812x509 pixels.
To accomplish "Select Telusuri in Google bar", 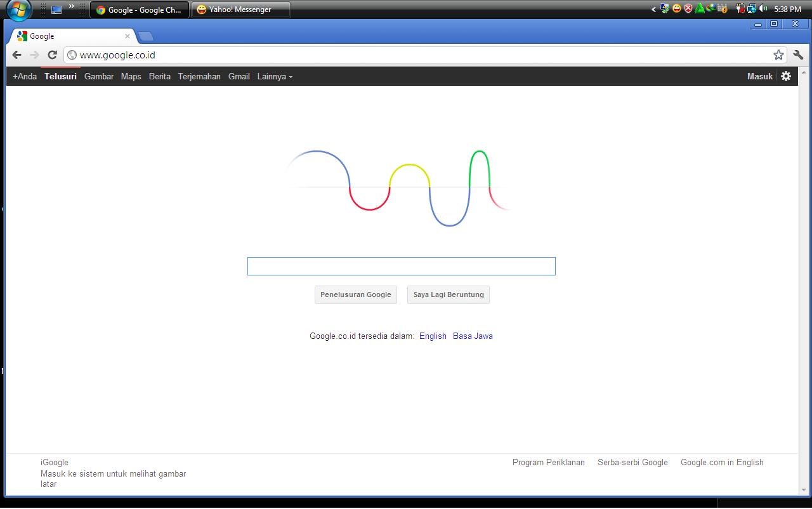I will tap(60, 76).
